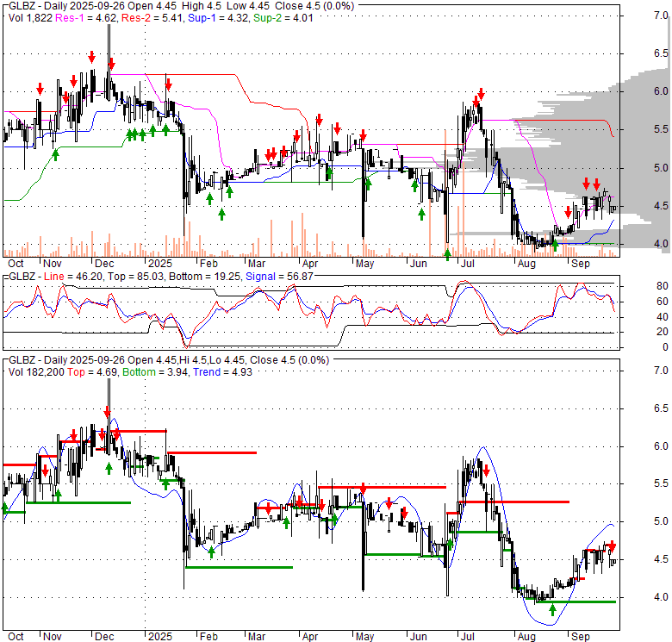Click the Res-2 = 5.41 legend value
Image resolution: width=672 pixels, height=642 pixels.
coord(152,18)
